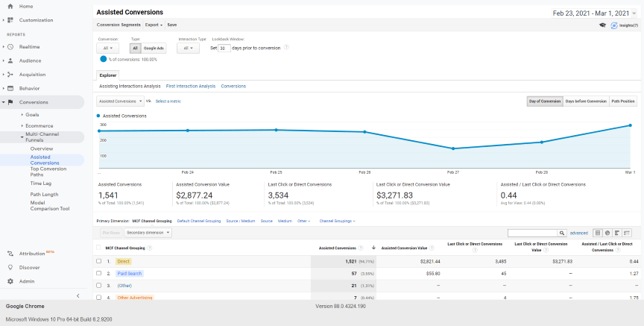Open the Insights icon
The width and height of the screenshot is (644, 326).
click(614, 25)
